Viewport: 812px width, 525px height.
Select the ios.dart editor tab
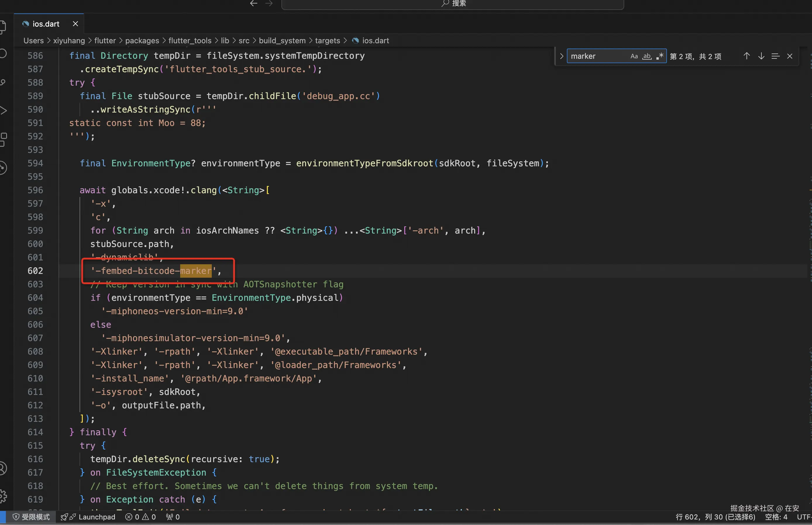click(x=46, y=24)
